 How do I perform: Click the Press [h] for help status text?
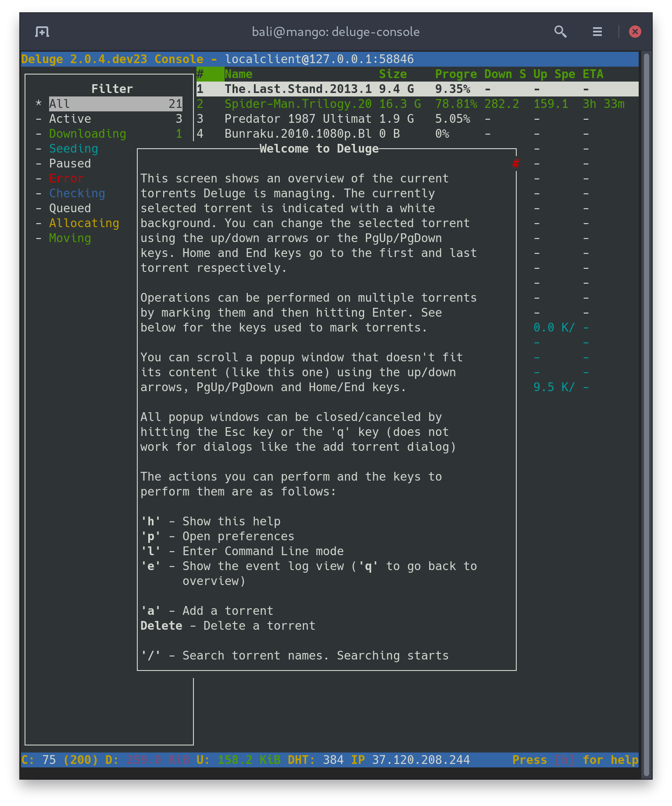(575, 760)
